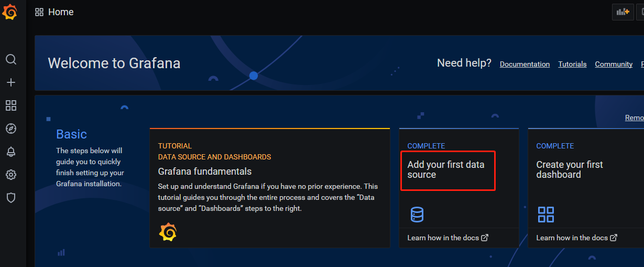Click Add your first data source

coord(446,169)
